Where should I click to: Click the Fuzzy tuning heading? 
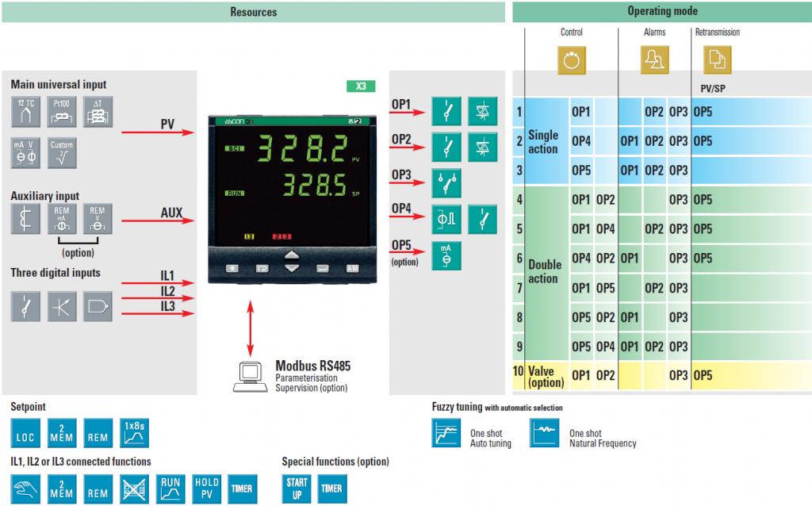click(x=458, y=407)
